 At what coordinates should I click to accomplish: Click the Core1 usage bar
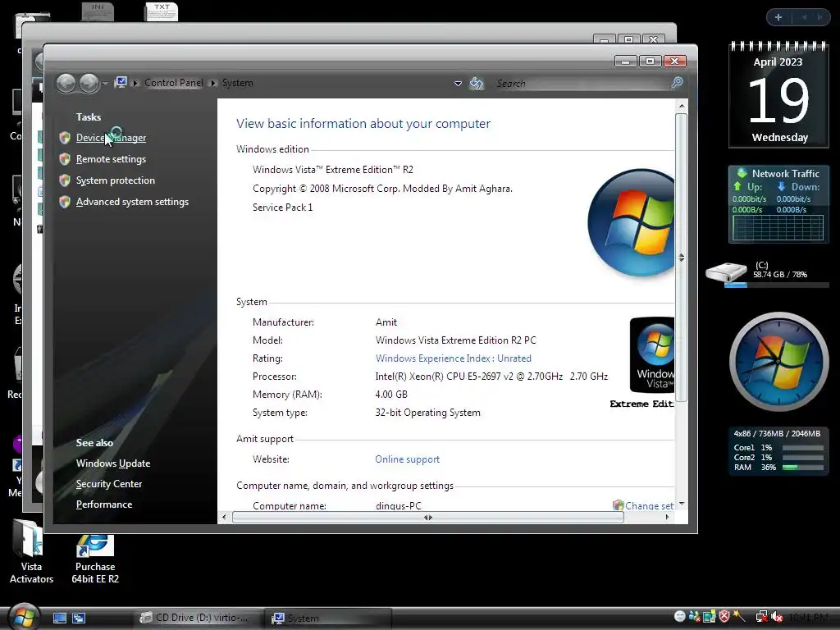click(802, 448)
